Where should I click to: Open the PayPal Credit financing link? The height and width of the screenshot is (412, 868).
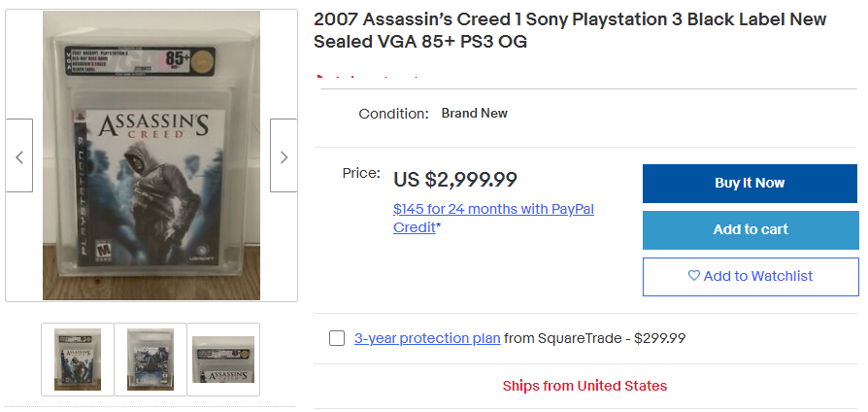493,218
